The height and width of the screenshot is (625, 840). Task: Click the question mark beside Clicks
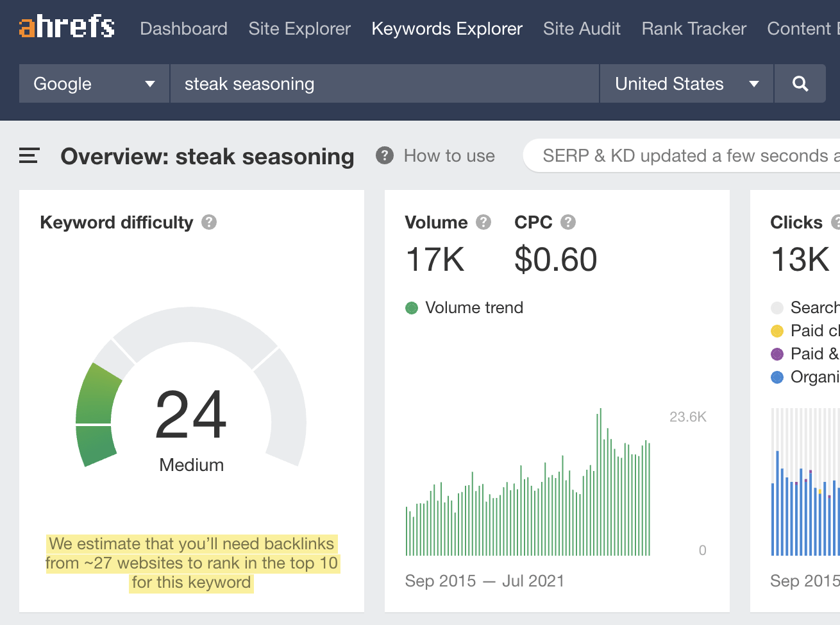pyautogui.click(x=835, y=222)
